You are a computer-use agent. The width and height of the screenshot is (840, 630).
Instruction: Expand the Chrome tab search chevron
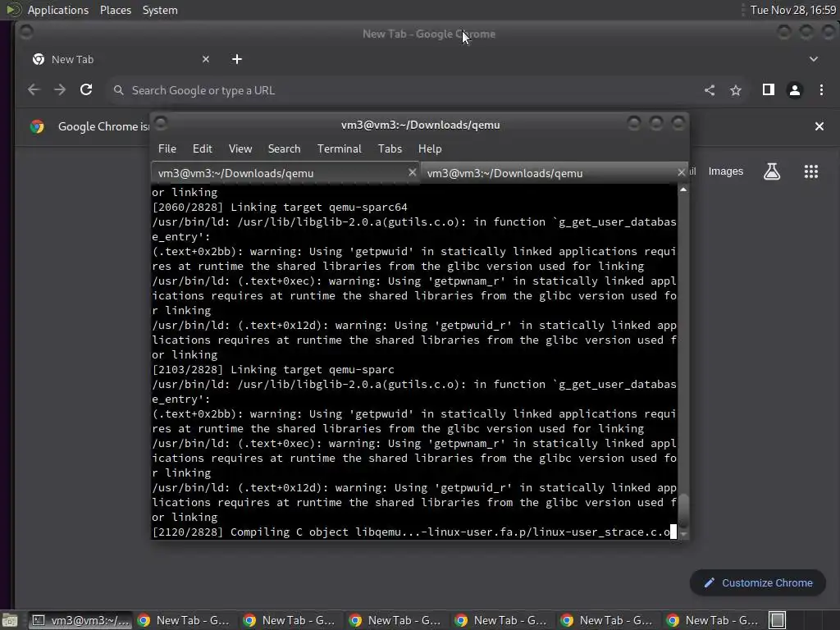[x=813, y=59]
